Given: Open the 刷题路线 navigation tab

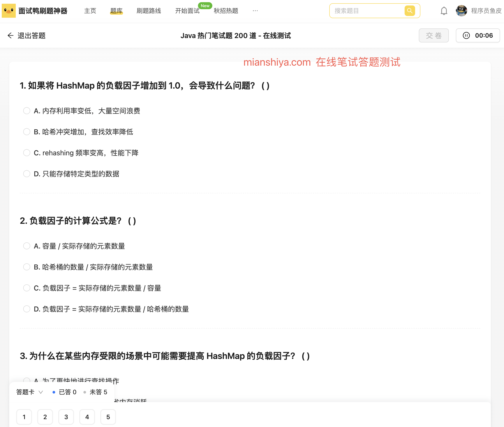Looking at the screenshot, I should tap(148, 11).
